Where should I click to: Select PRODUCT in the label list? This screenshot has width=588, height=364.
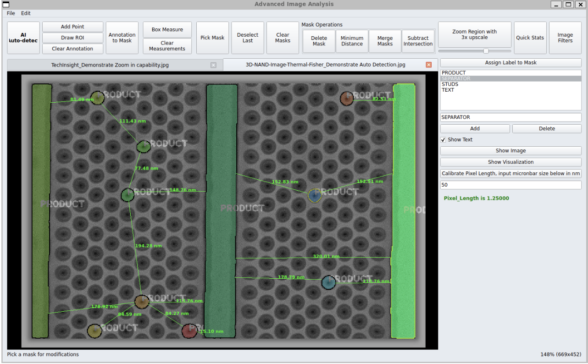(x=511, y=73)
